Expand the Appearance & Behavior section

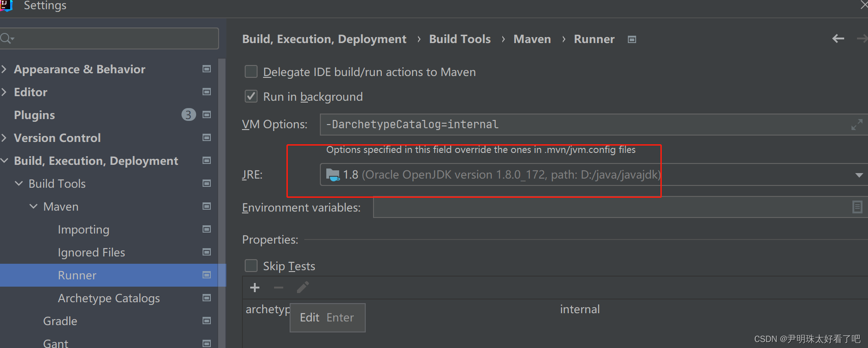4,69
